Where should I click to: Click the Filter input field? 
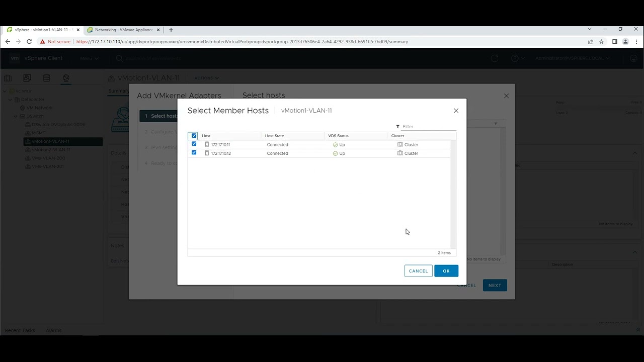point(429,127)
